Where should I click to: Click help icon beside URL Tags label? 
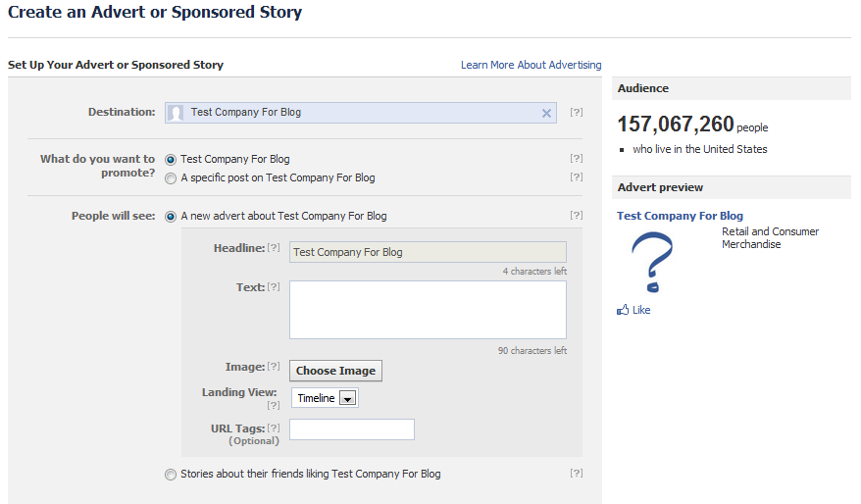click(274, 428)
